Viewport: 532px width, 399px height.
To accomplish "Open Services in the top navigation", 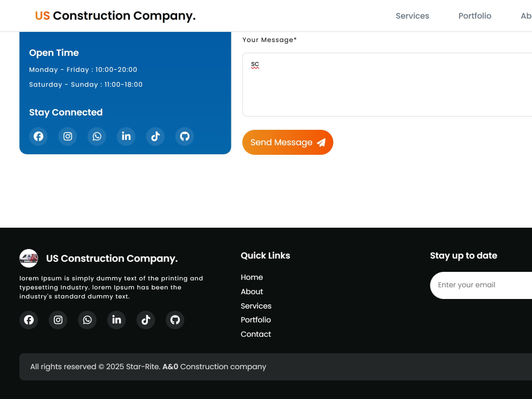I will 412,16.
